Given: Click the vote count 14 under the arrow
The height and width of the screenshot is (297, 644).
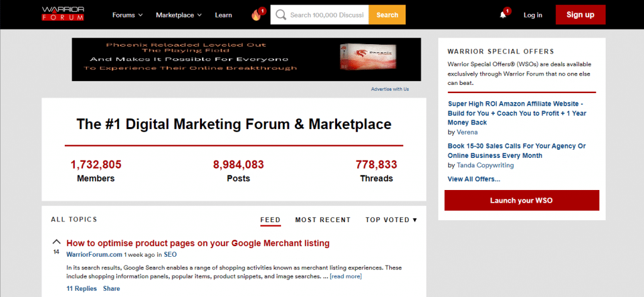Looking at the screenshot, I should (x=56, y=252).
